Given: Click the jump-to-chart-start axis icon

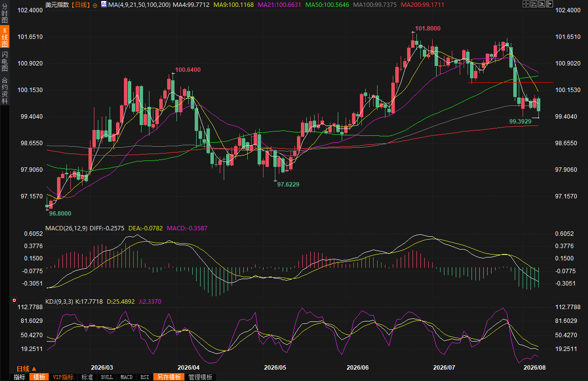Looking at the screenshot, I should (x=534, y=4).
